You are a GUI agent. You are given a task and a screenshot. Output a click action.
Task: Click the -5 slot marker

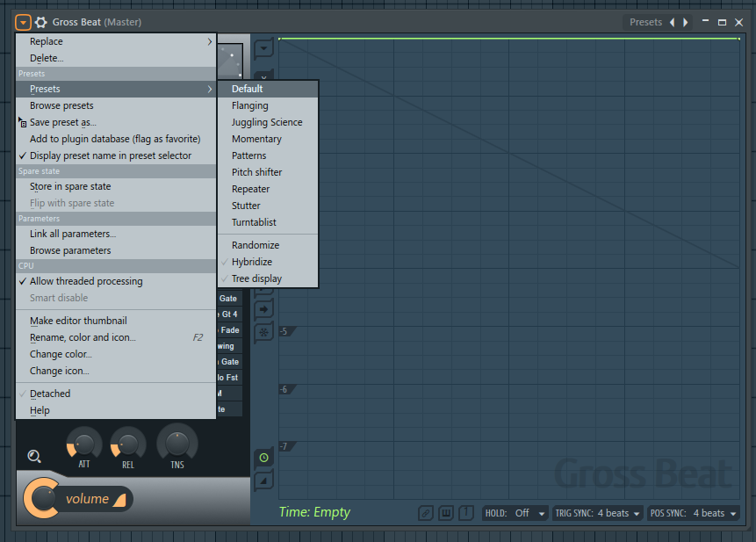287,332
